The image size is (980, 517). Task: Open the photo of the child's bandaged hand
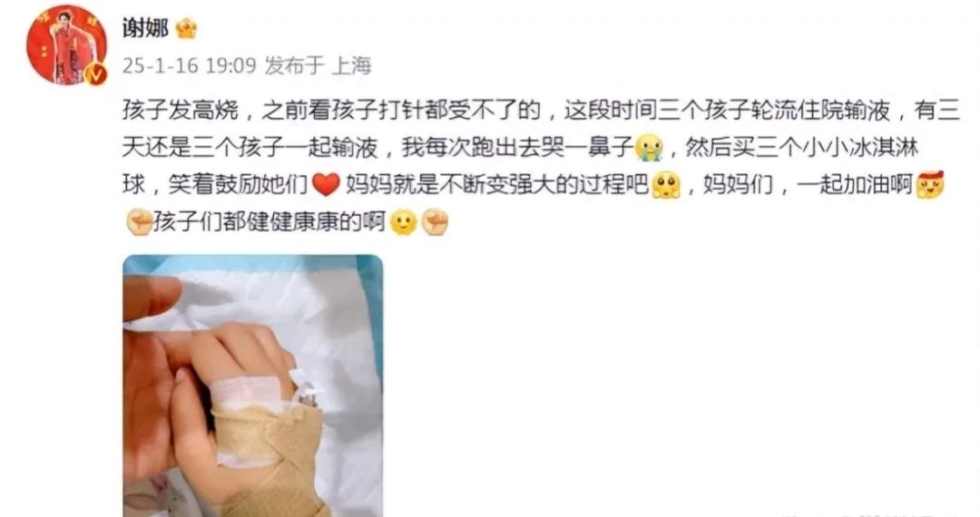click(253, 385)
